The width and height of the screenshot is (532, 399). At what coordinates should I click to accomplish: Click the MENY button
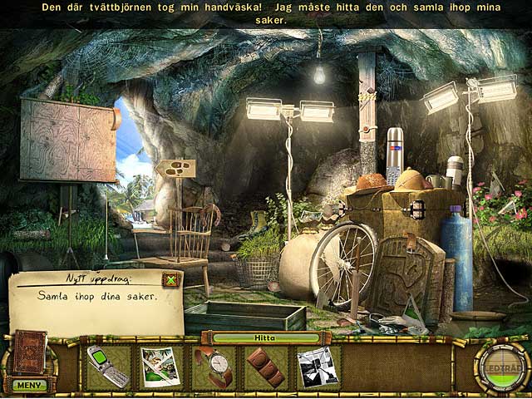pyautogui.click(x=29, y=384)
